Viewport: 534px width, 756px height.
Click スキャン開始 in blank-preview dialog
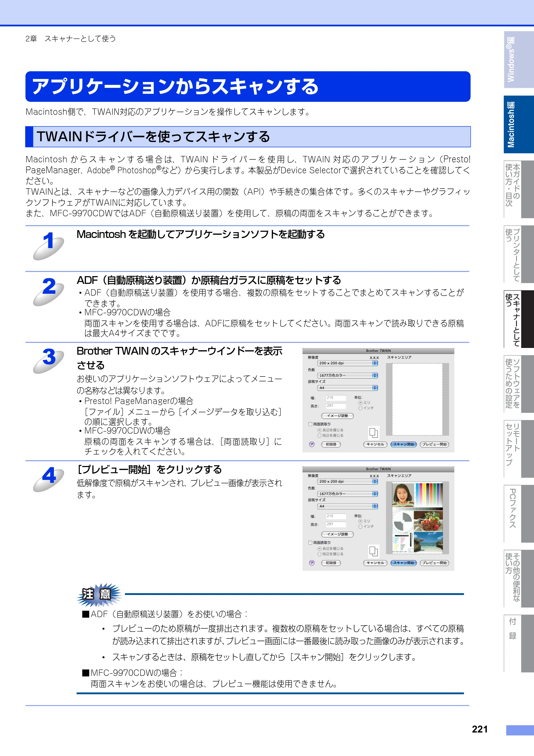click(x=404, y=444)
